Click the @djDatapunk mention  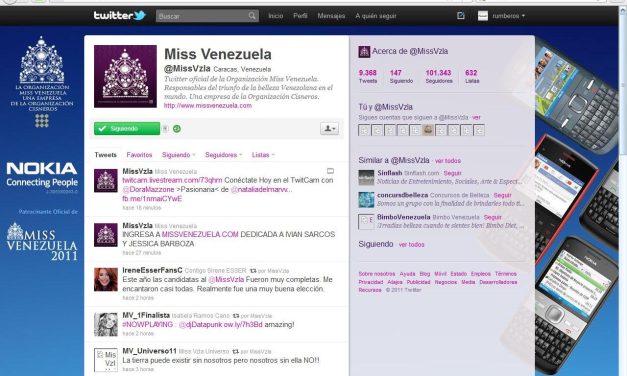pos(200,325)
